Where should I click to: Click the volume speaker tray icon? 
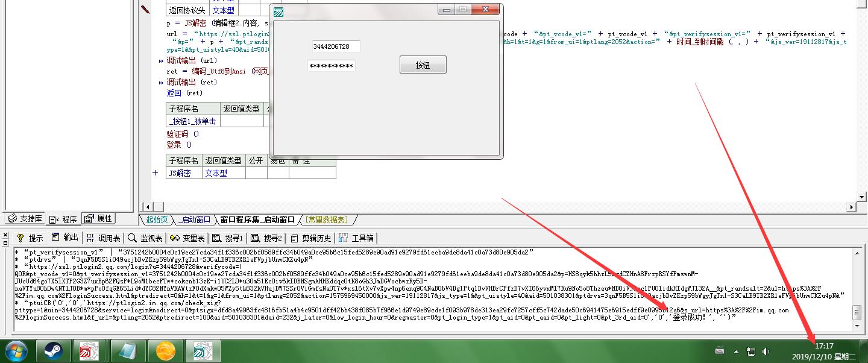tap(766, 351)
